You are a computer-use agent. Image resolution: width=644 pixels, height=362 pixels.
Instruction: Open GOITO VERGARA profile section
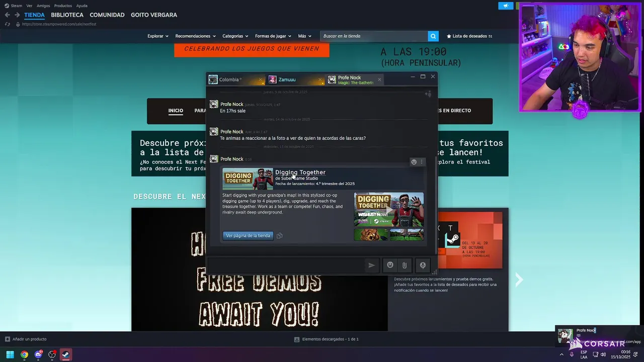pyautogui.click(x=154, y=15)
